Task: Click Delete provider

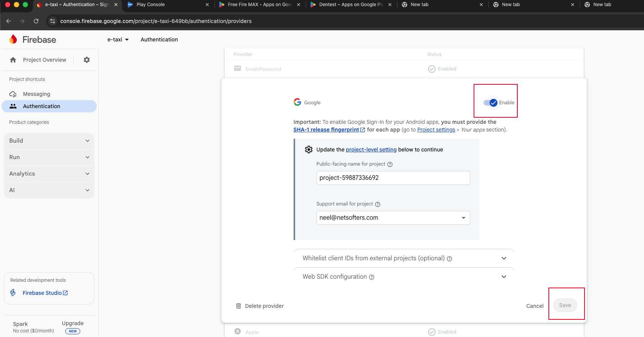Action: (260, 306)
